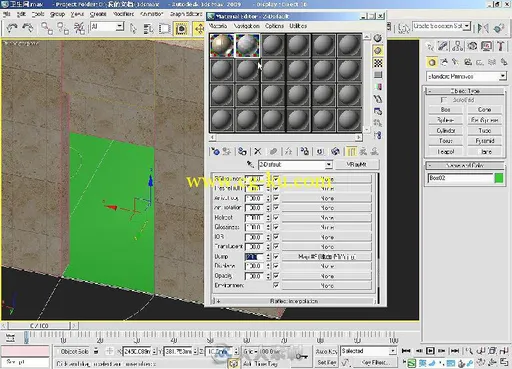Toggle the Backlight icon in Material Editor

click(378, 50)
